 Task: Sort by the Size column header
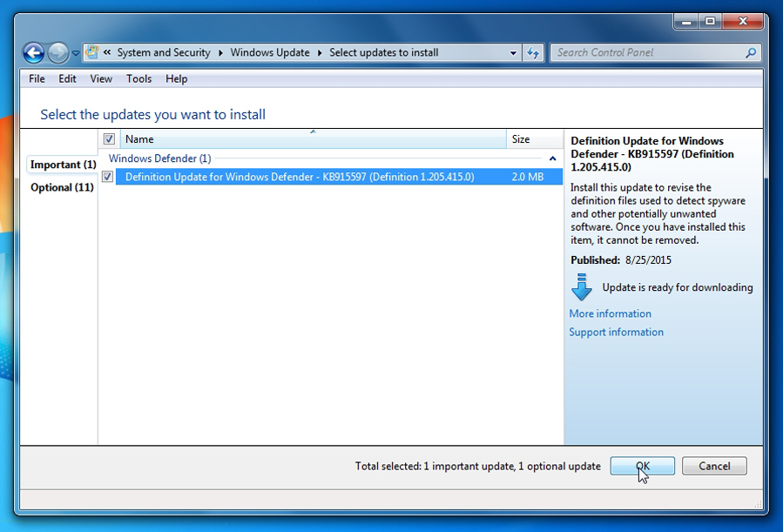pyautogui.click(x=534, y=138)
